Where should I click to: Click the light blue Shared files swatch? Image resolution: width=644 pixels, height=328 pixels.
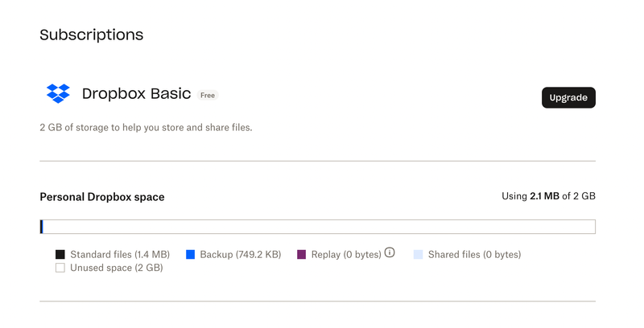coord(419,255)
